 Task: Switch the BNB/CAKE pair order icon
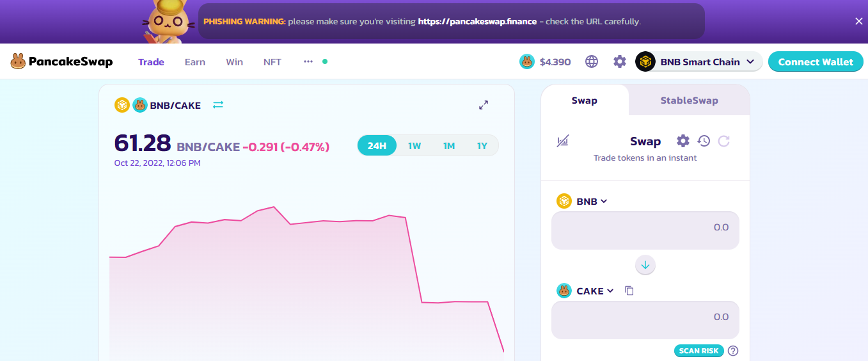tap(218, 105)
